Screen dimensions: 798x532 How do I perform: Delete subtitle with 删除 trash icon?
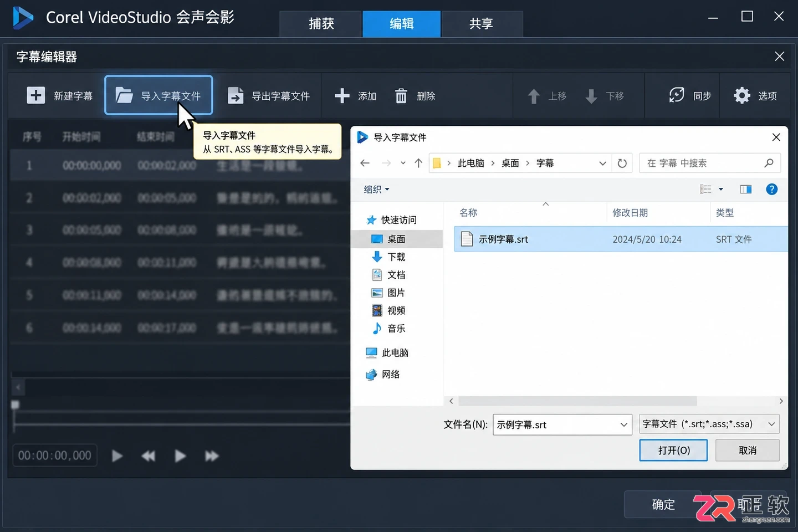[401, 96]
